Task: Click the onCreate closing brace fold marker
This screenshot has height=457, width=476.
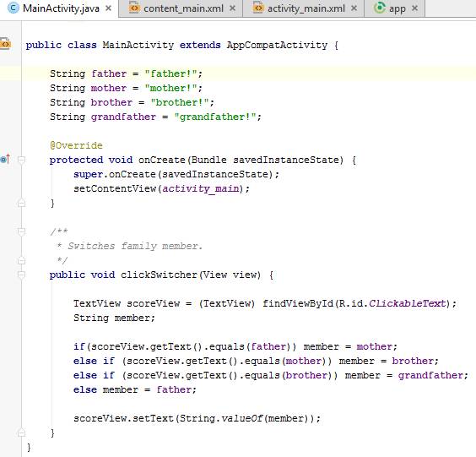Action: (21, 203)
